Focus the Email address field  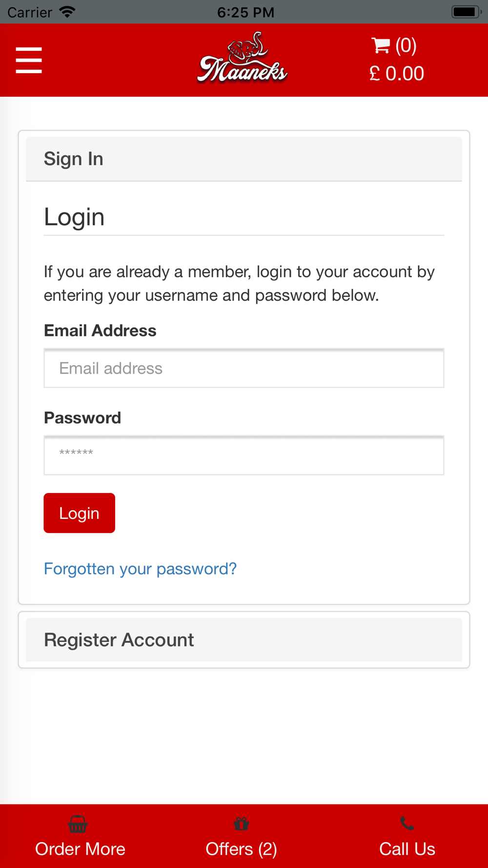[x=244, y=369]
